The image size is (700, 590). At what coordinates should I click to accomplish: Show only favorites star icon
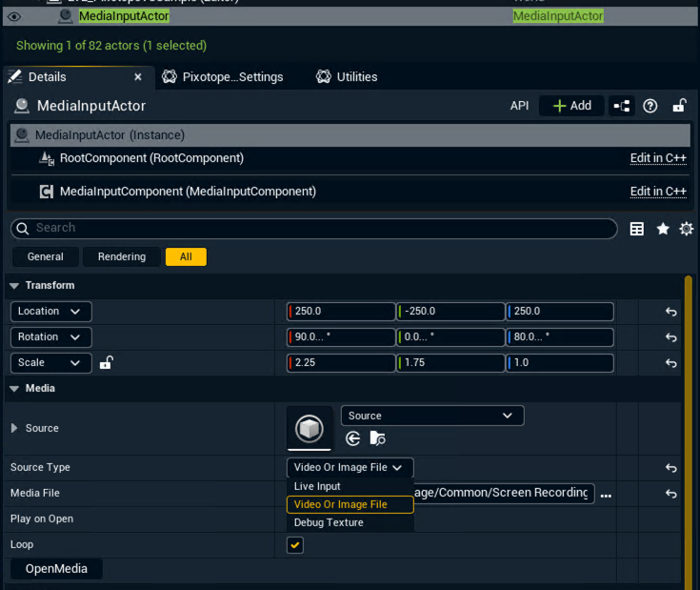pyautogui.click(x=663, y=229)
